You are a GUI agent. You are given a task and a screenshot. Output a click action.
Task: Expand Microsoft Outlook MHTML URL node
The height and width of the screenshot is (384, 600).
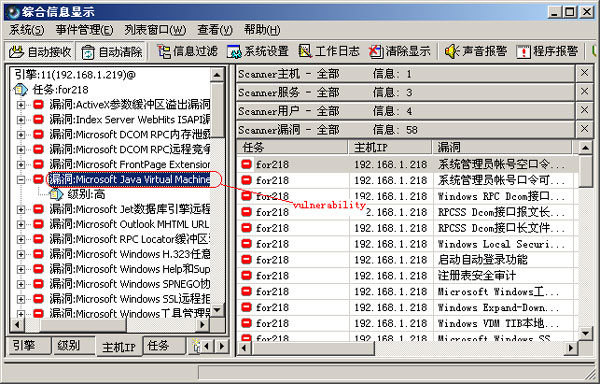pyautogui.click(x=21, y=224)
